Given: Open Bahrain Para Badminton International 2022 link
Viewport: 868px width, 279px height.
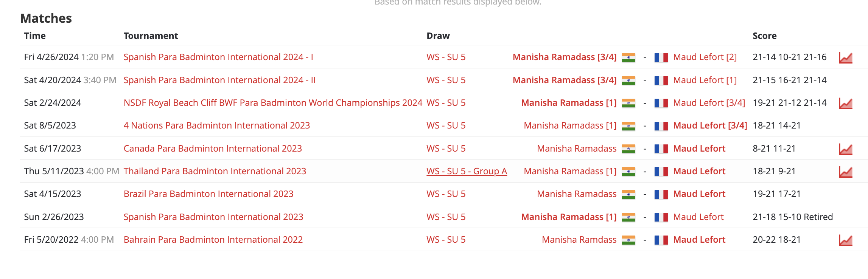Looking at the screenshot, I should click(x=213, y=240).
